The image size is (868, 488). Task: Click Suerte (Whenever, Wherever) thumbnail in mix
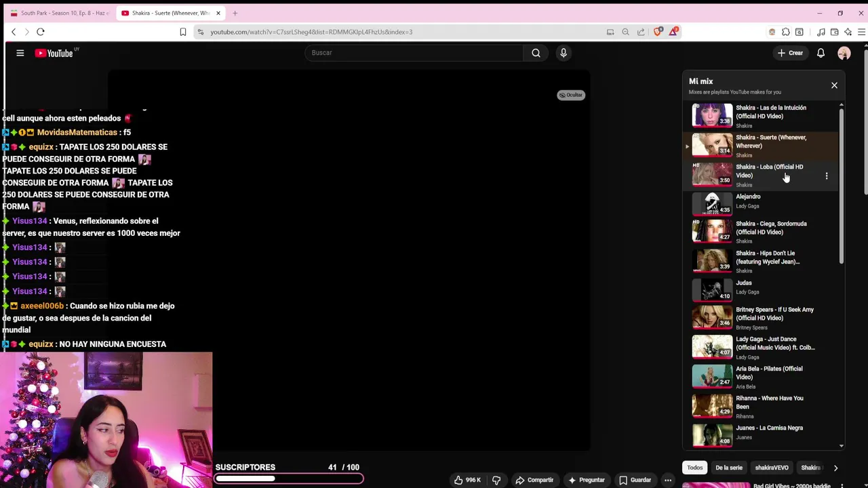pyautogui.click(x=712, y=145)
